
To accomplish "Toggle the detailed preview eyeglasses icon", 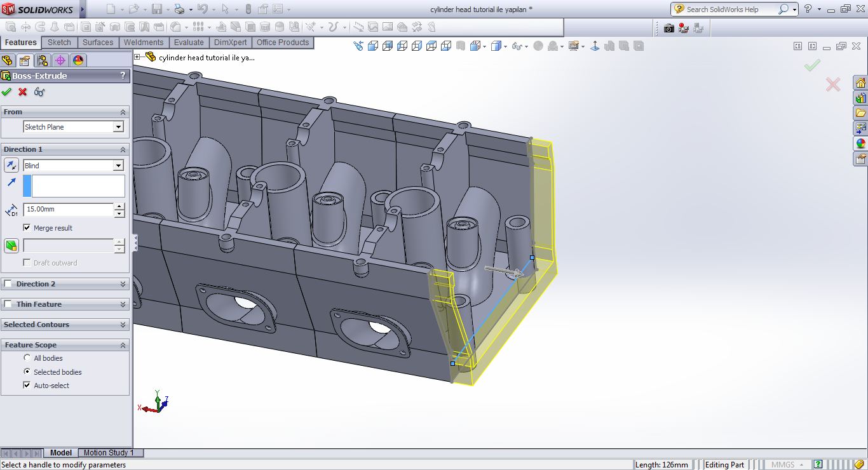I will click(x=39, y=92).
